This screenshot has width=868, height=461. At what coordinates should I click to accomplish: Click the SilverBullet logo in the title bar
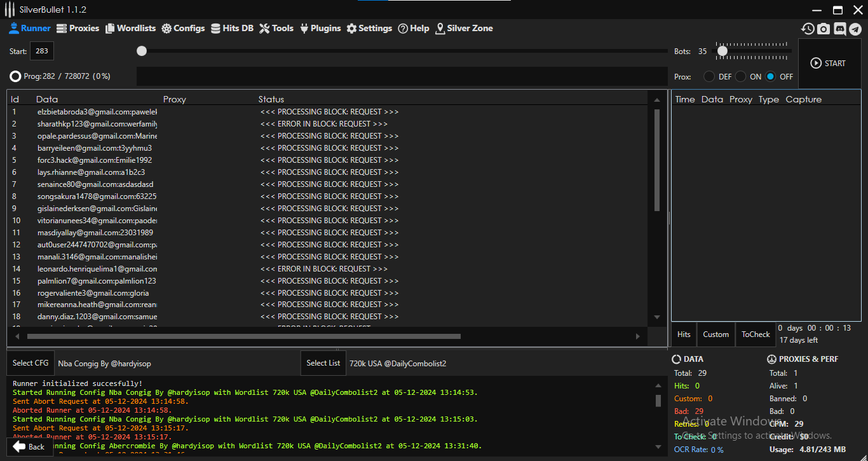10,10
